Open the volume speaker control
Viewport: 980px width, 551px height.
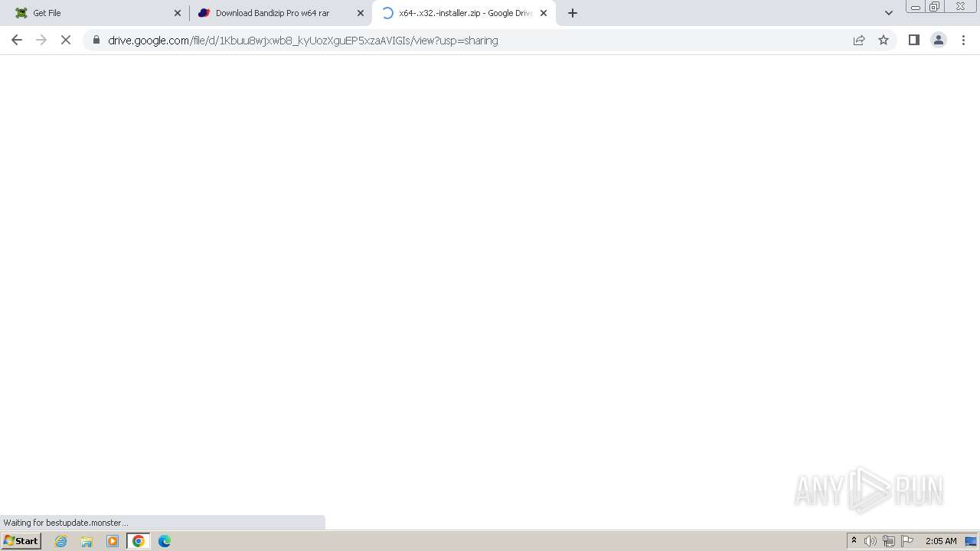[871, 541]
